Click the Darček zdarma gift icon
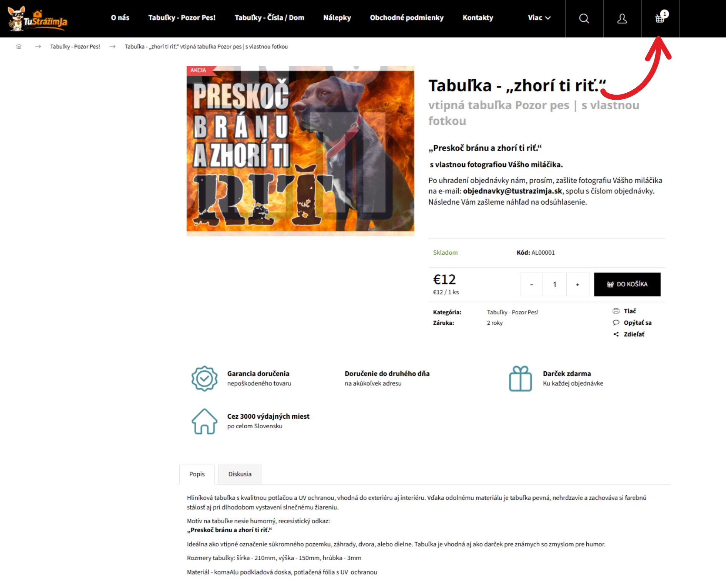 521,379
